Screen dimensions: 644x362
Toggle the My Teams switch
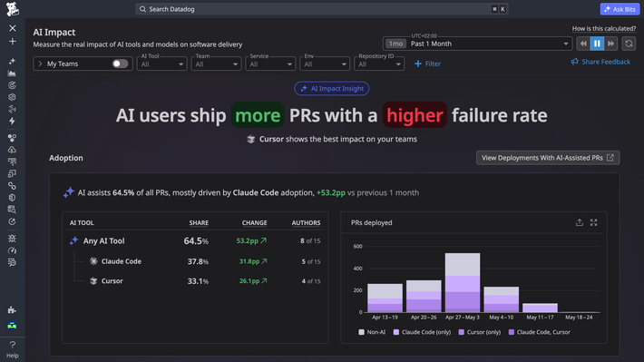(120, 64)
